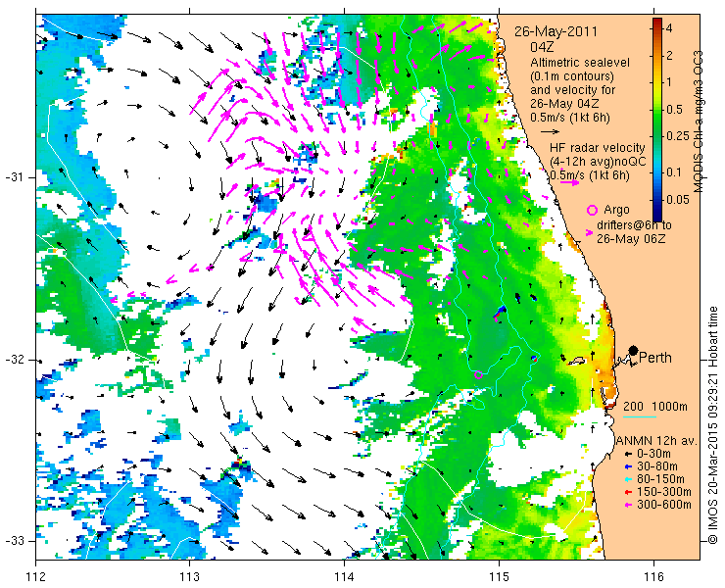Click the '80-150m' depth legend label
The image size is (725, 588).
pos(660,479)
